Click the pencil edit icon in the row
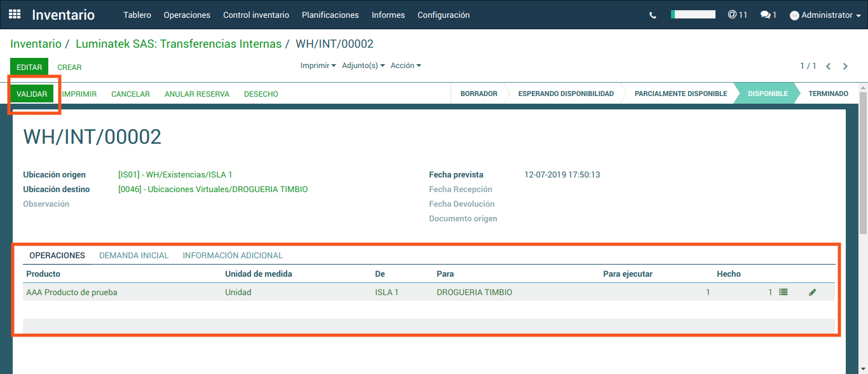868x374 pixels. coord(812,293)
